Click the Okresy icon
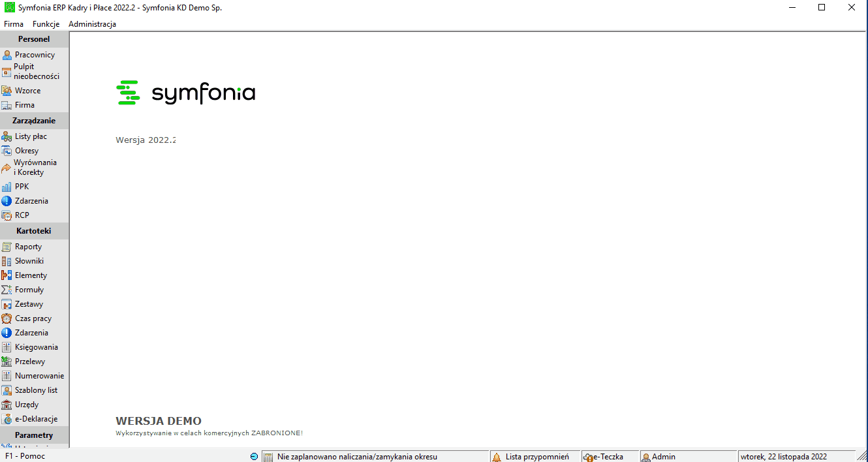Screen dimensions: 868x462 tap(7, 151)
